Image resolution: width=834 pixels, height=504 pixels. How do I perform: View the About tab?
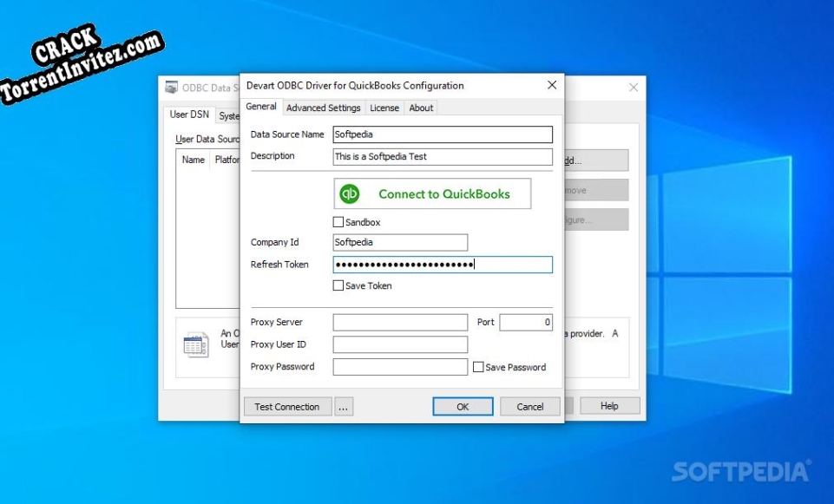pos(421,108)
